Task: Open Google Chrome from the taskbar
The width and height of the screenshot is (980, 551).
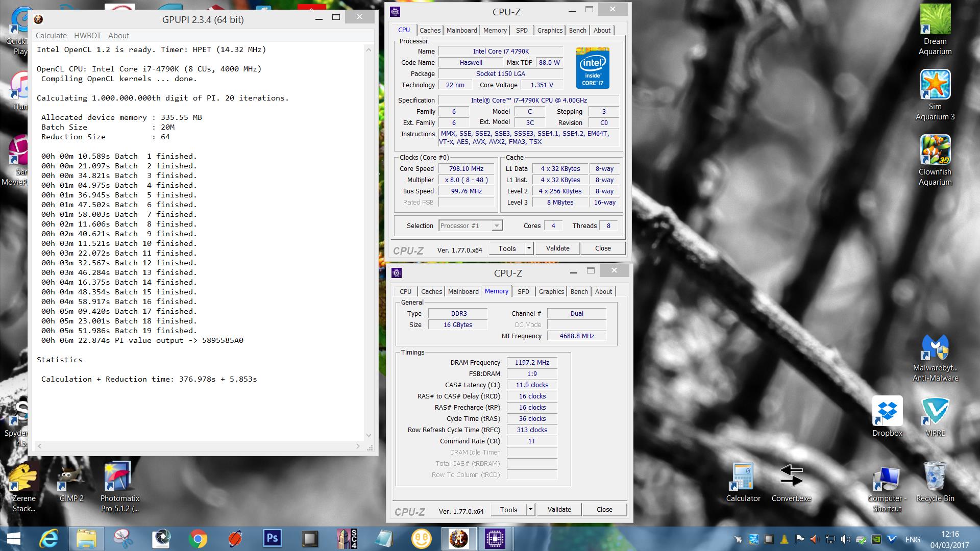Action: click(x=198, y=539)
